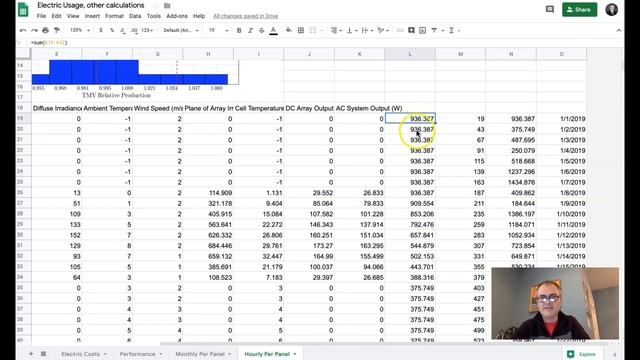
Task: Open the Tools menu
Action: tap(154, 16)
